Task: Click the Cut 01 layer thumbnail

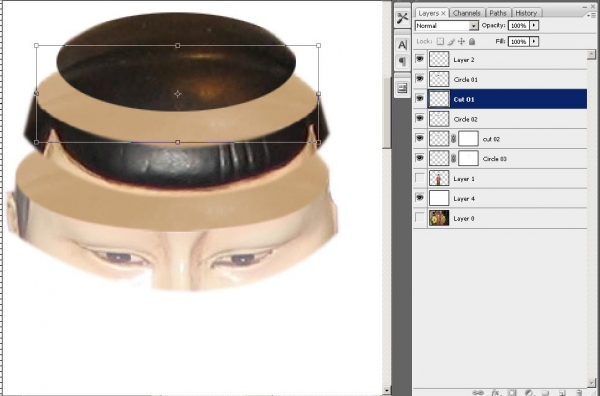Action: coord(439,99)
